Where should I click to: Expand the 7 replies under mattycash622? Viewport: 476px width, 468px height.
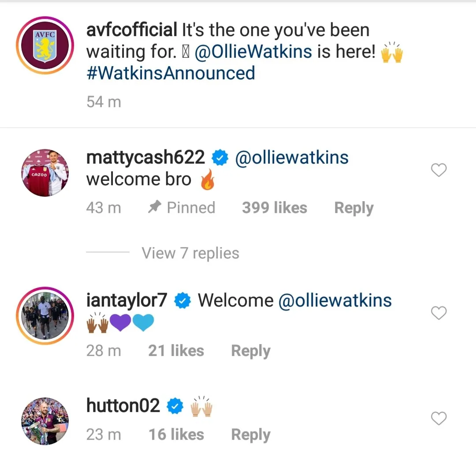pyautogui.click(x=190, y=253)
